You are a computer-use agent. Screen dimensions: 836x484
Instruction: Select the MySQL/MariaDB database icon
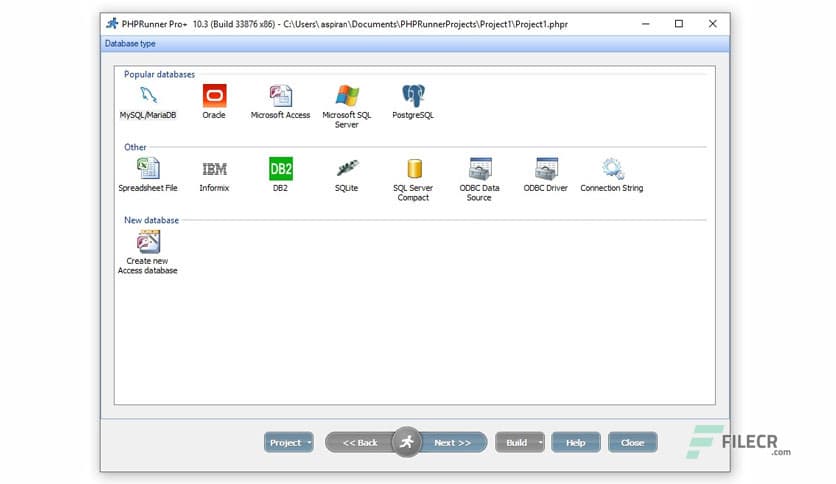(148, 95)
